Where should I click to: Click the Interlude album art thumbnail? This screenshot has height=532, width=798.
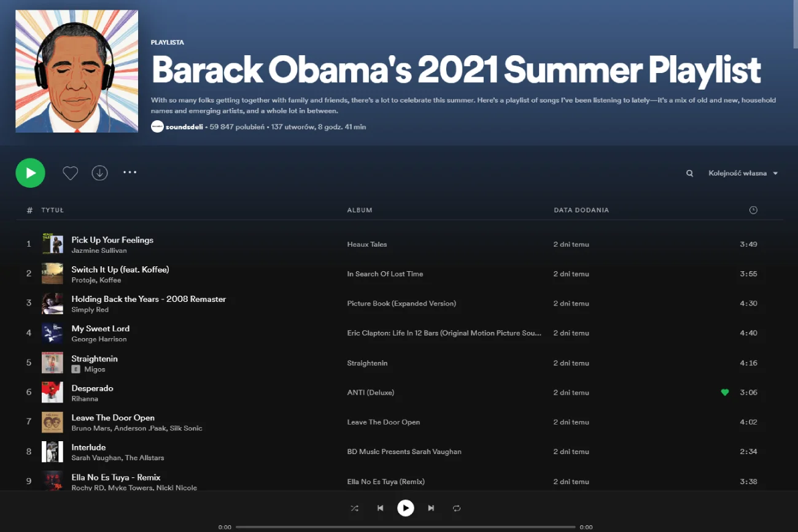pos(52,451)
